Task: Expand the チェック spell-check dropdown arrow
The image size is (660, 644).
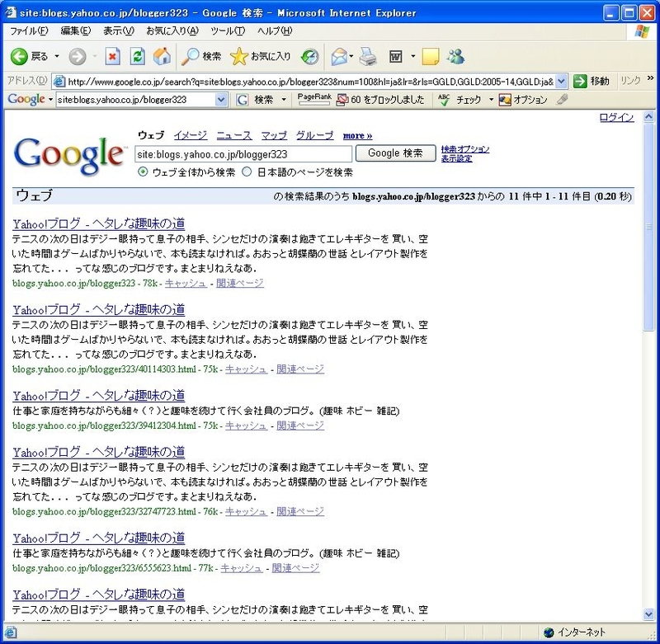Action: [491, 100]
